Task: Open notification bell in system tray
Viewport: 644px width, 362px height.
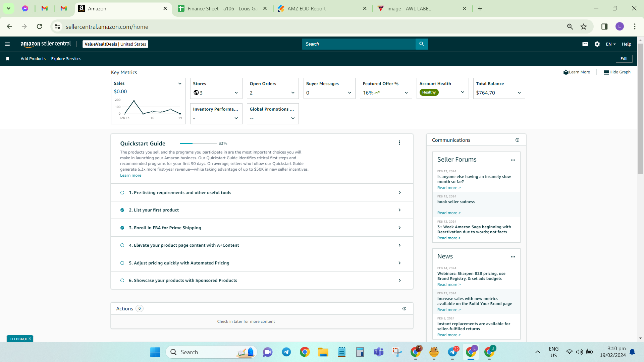Action: coord(632,352)
